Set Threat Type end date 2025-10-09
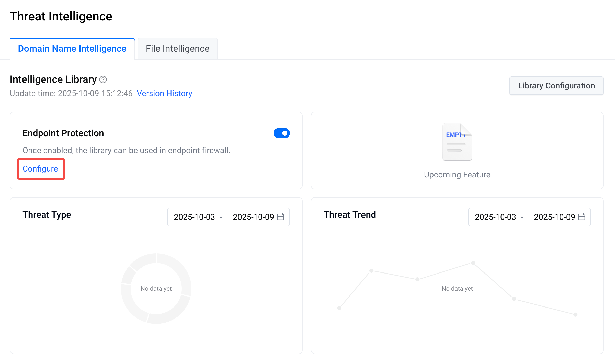The image size is (615, 364). 253,217
